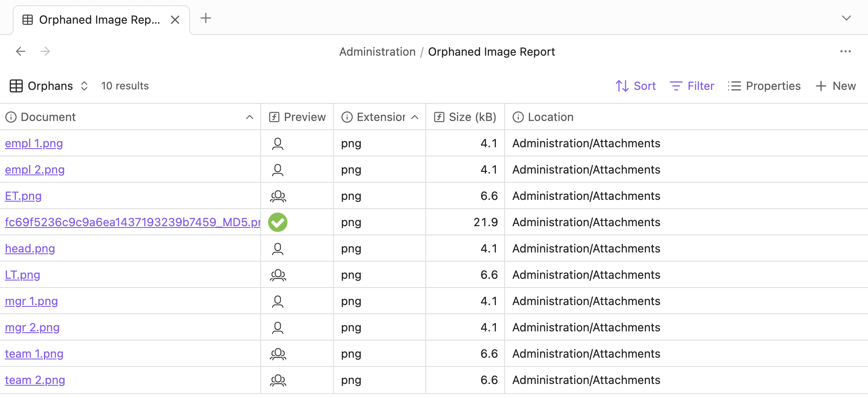The image size is (868, 398).
Task: Click the back navigation arrow
Action: point(21,51)
